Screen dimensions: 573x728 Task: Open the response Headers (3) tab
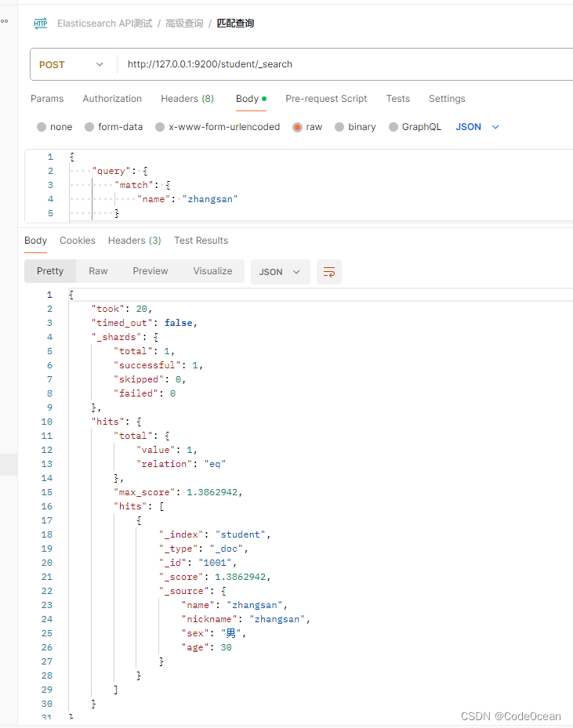pos(135,241)
